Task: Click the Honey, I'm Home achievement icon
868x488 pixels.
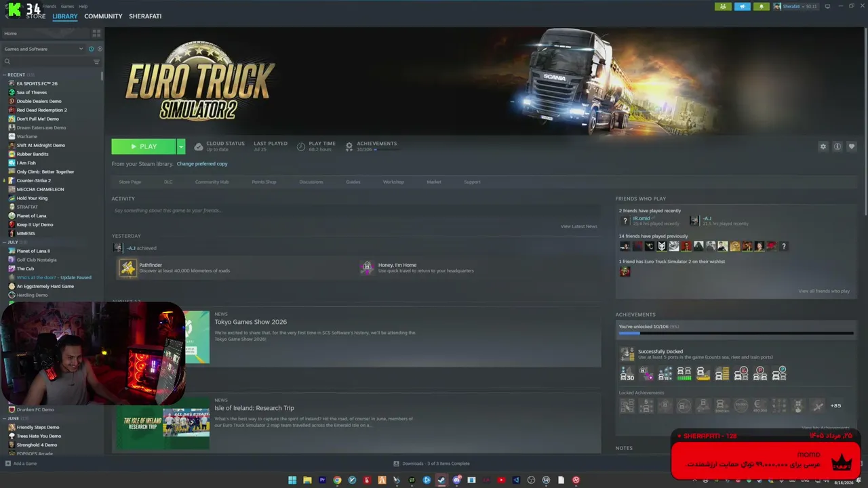Action: 367,268
